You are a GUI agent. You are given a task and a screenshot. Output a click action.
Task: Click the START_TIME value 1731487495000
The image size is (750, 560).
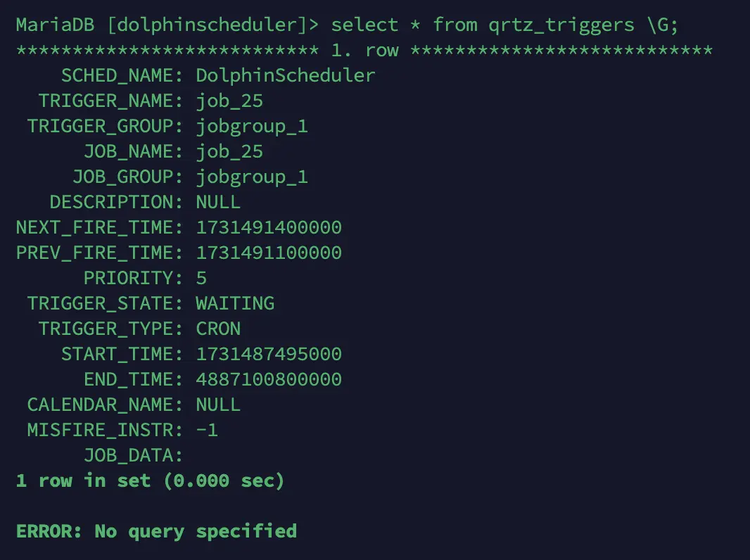pos(268,354)
